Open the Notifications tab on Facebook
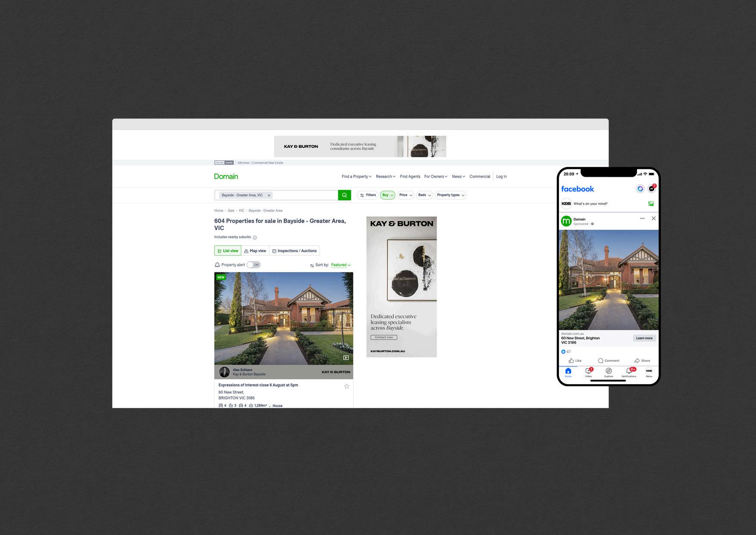This screenshot has width=756, height=535. coord(629,373)
